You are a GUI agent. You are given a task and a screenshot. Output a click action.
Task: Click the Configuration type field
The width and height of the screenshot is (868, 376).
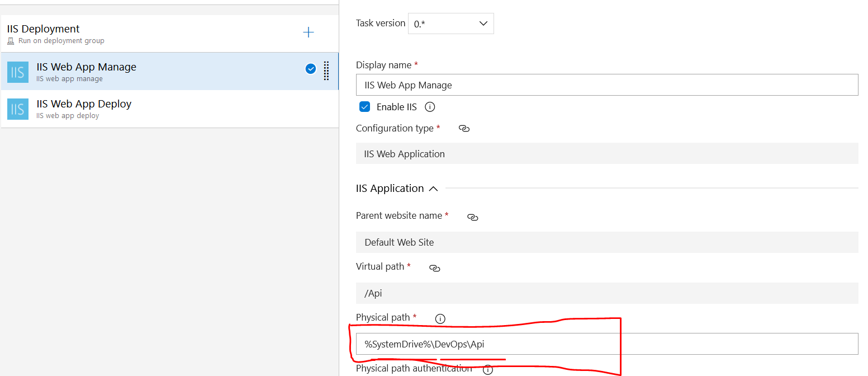pos(607,153)
